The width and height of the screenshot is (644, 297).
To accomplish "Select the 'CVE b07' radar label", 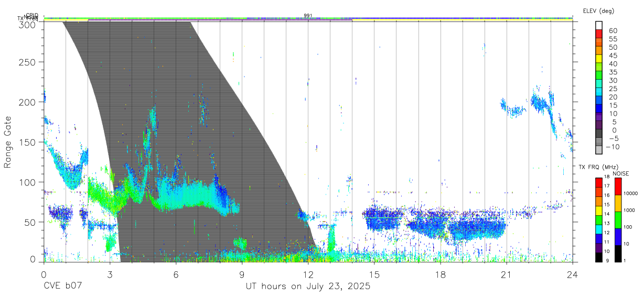I will 62,287.
